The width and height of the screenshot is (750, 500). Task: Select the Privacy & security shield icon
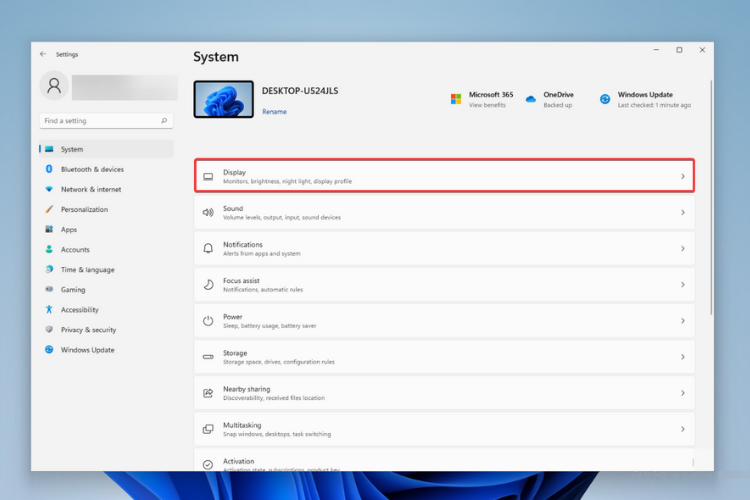48,330
